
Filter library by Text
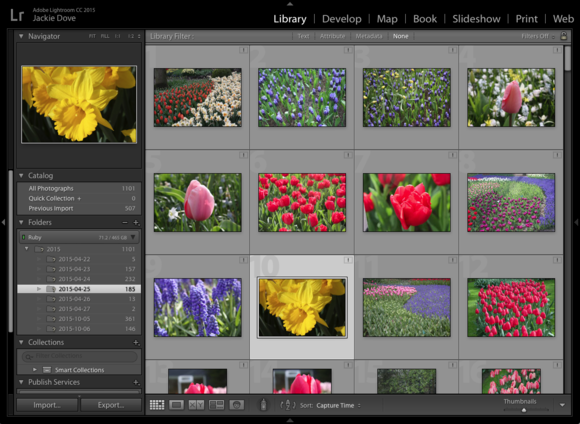click(303, 36)
